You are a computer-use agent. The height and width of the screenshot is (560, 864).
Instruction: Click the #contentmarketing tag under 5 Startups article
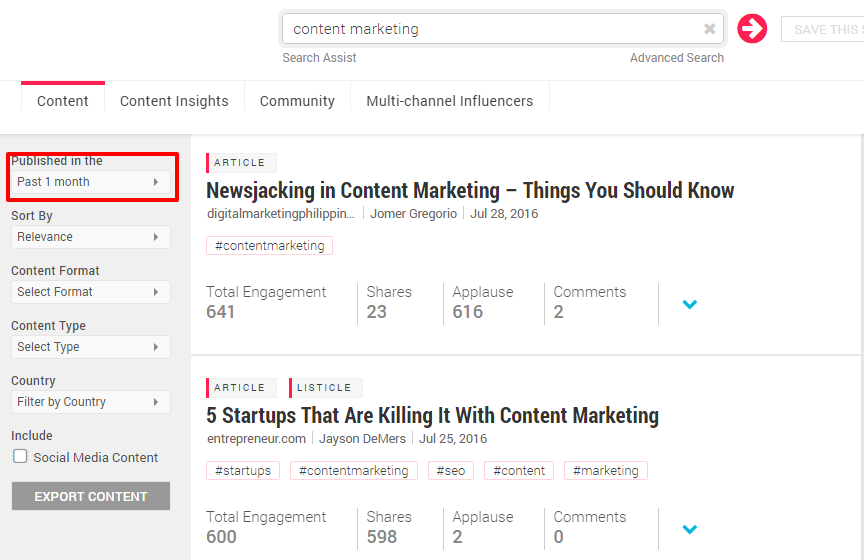click(x=354, y=471)
